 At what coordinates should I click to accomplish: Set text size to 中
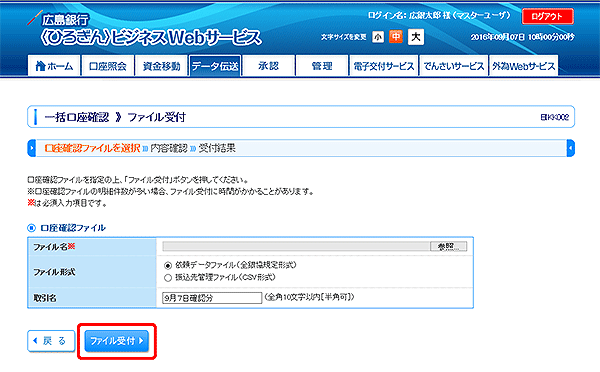click(x=396, y=37)
